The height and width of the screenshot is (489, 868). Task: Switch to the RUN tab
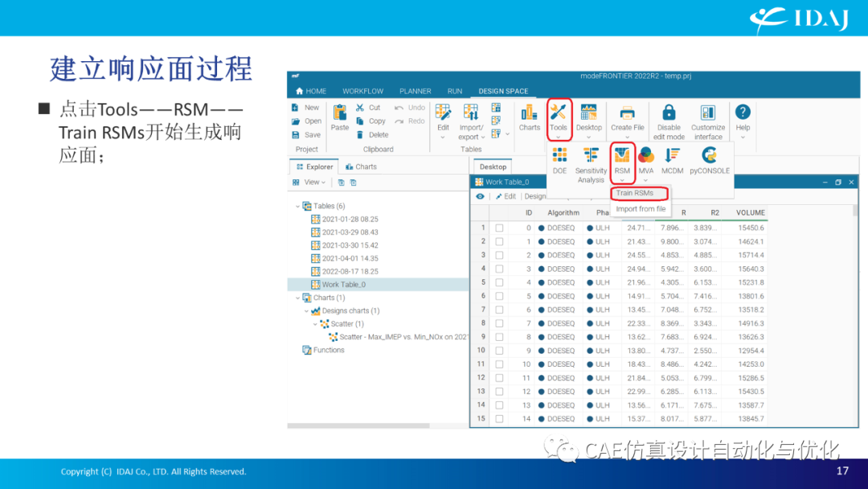pos(454,92)
